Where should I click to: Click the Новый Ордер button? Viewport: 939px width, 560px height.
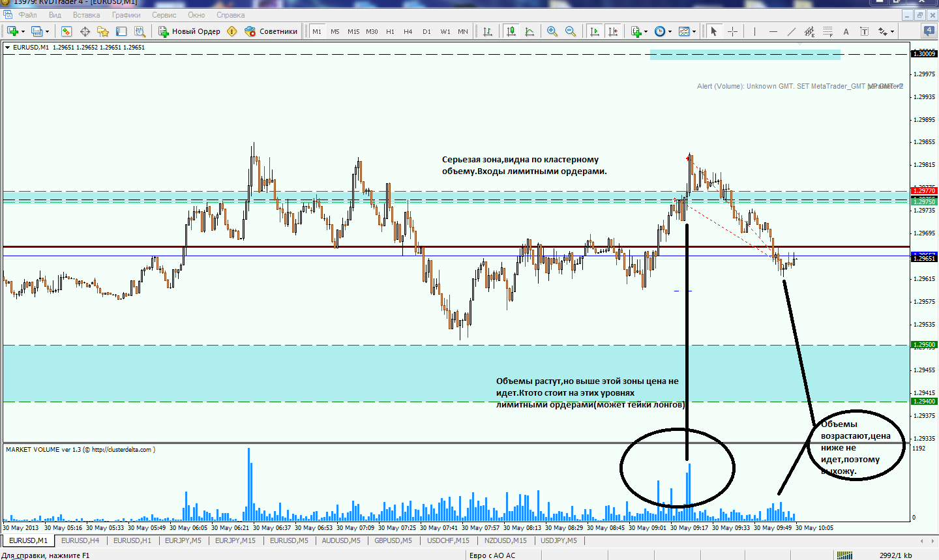click(190, 31)
